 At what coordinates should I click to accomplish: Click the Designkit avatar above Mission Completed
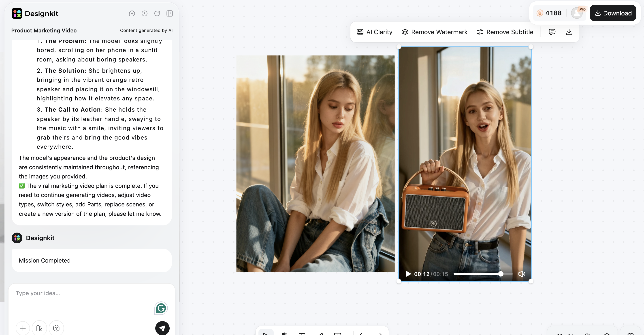(17, 238)
